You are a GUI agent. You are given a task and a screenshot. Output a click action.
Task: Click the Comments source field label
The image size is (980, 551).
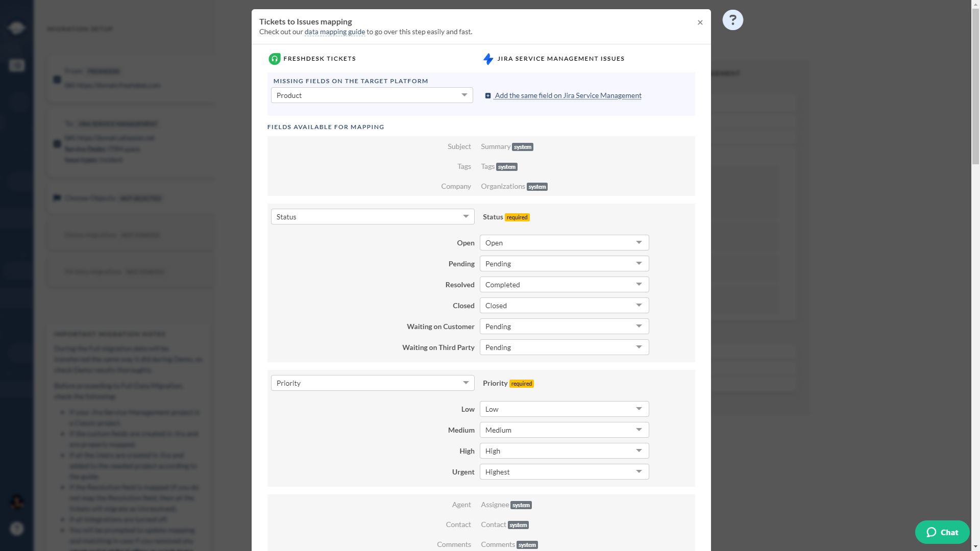454,544
